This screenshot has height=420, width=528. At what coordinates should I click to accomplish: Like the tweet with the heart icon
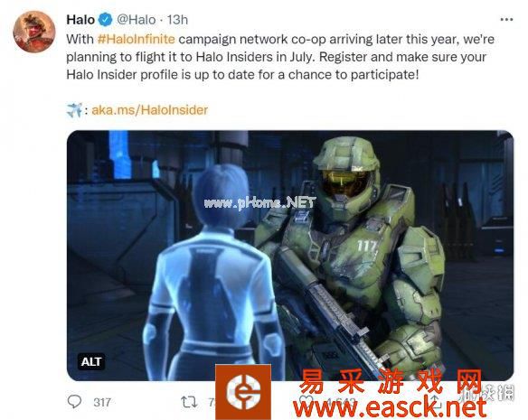pos(305,400)
